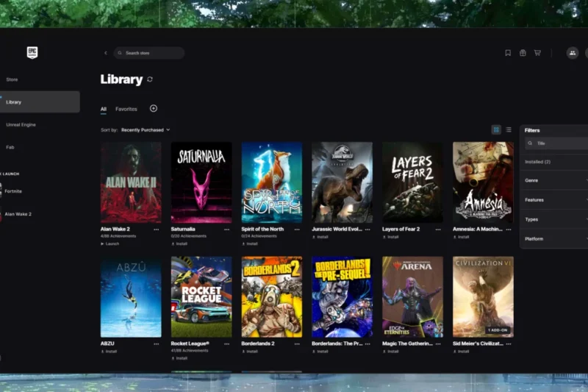Open options menu for Sid Meier's Civilization
The image size is (588, 392).
point(509,344)
